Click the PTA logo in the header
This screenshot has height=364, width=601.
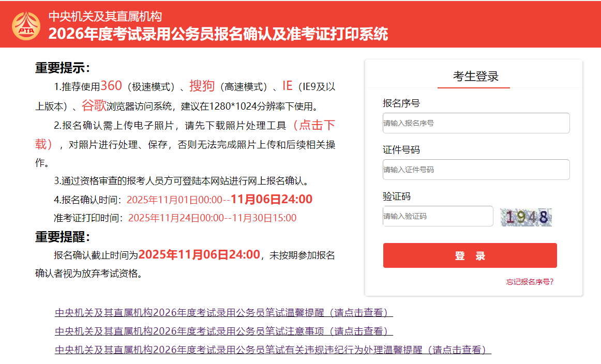tap(26, 25)
